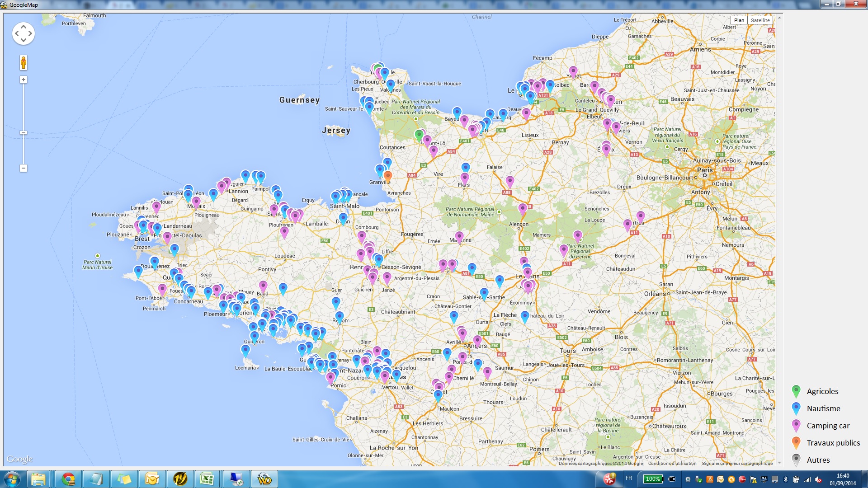This screenshot has width=868, height=488.
Task: Click the orange Travaux publics marker near Granville
Action: click(388, 176)
